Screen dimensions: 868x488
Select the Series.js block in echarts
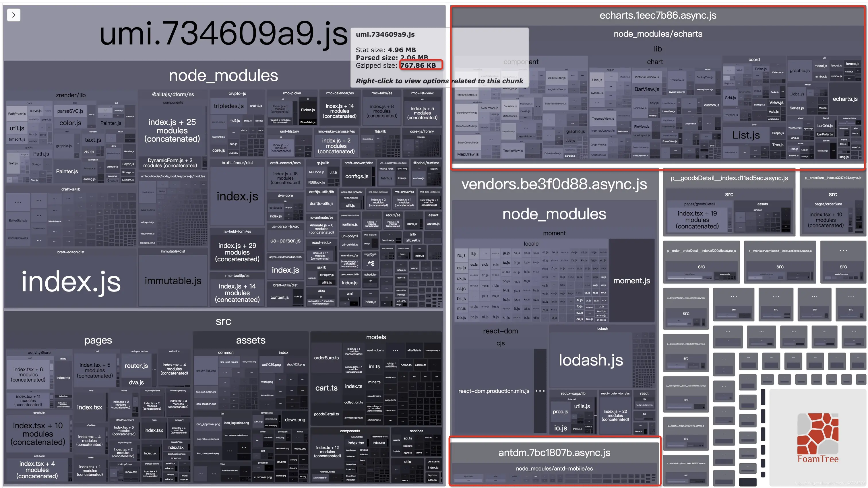pyautogui.click(x=797, y=108)
